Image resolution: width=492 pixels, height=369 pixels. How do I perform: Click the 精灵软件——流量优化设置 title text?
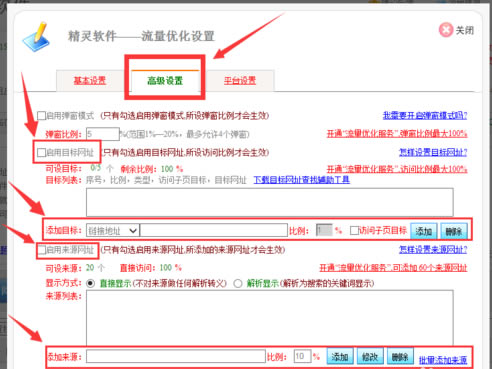[x=141, y=36]
